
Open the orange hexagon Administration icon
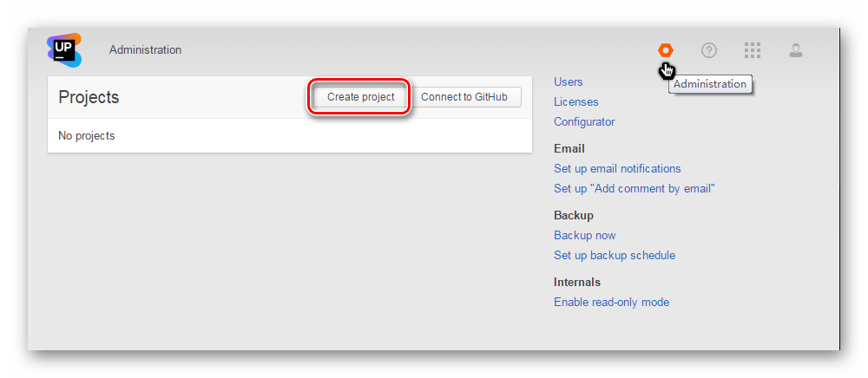point(666,50)
